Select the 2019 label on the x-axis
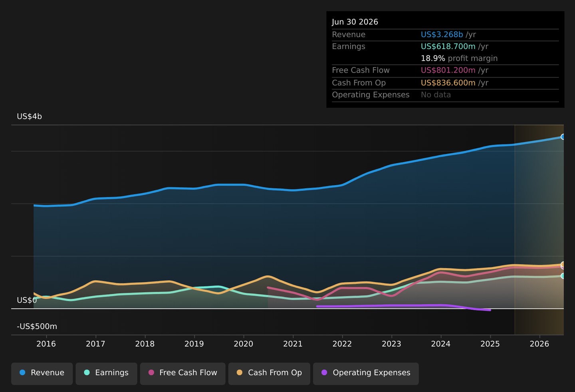The image size is (575, 392). click(x=194, y=344)
